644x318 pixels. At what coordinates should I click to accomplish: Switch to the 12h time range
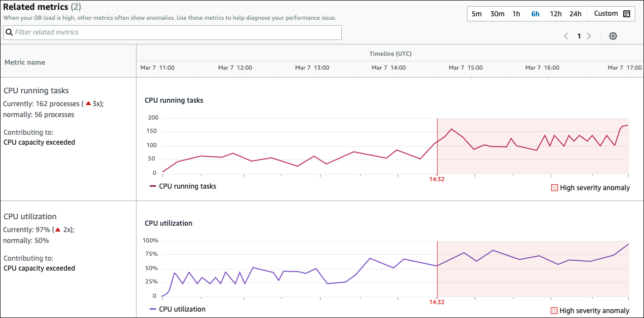pyautogui.click(x=556, y=14)
